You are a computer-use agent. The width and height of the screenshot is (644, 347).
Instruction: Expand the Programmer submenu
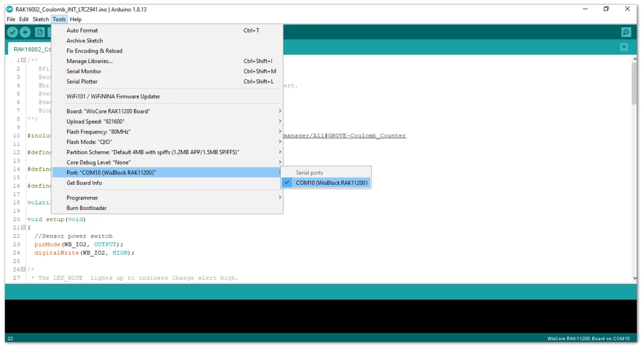(x=167, y=198)
